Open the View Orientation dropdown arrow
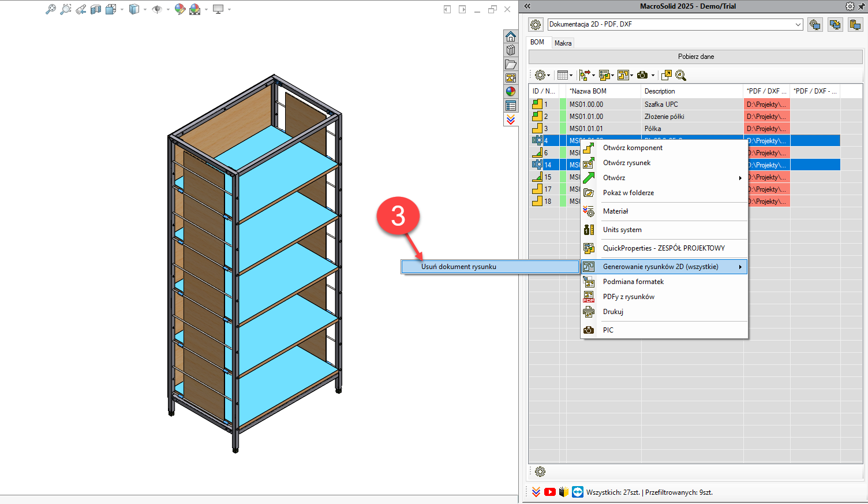The image size is (868, 504). pos(122,10)
